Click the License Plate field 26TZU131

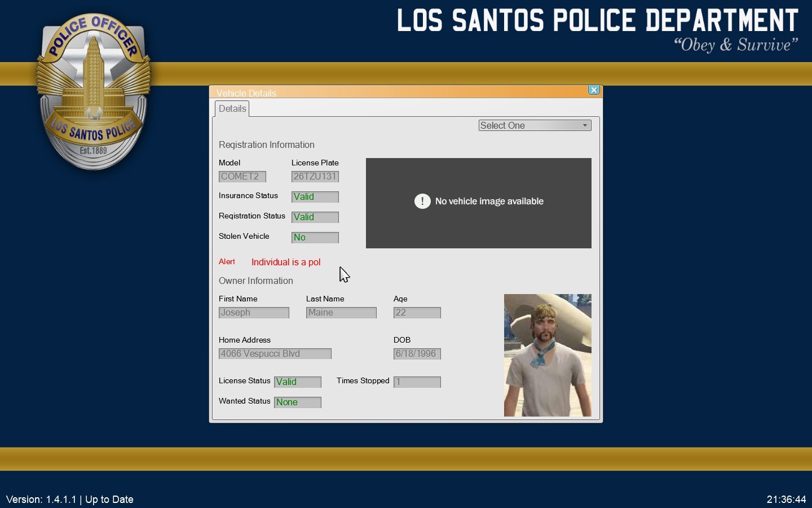315,177
